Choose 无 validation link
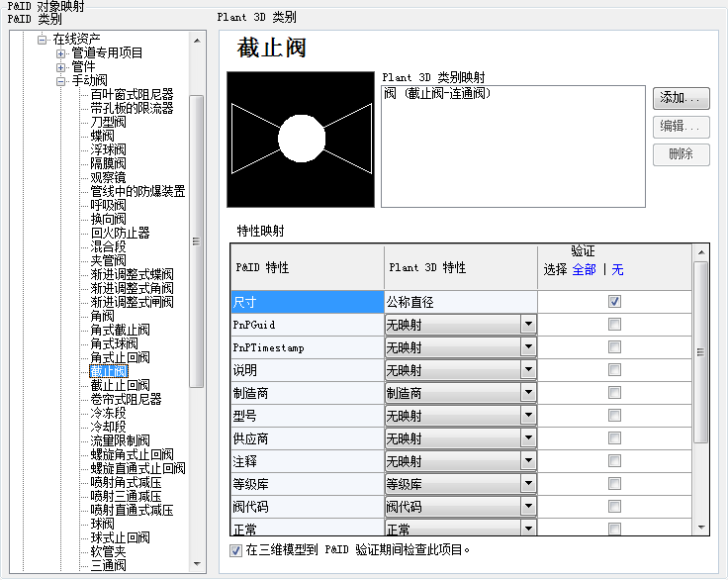The width and height of the screenshot is (728, 580). point(617,269)
